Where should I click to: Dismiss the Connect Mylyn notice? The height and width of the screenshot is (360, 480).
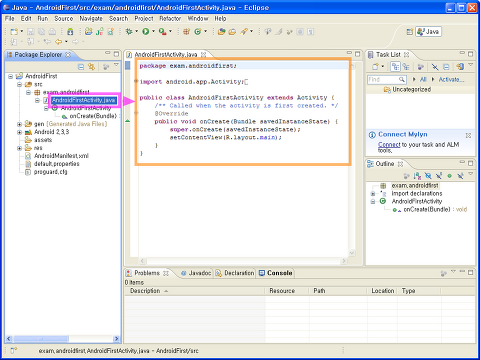[468, 135]
